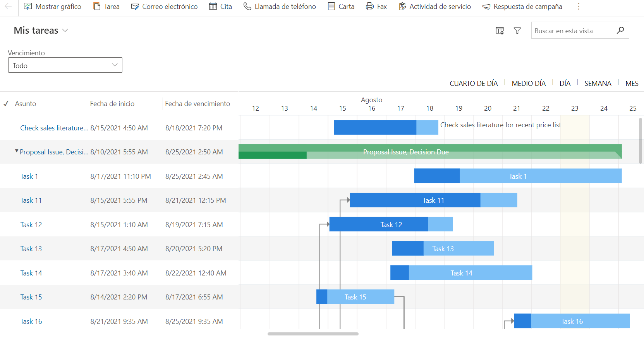Open Check sales literature task link
Image resolution: width=644 pixels, height=337 pixels.
54,128
